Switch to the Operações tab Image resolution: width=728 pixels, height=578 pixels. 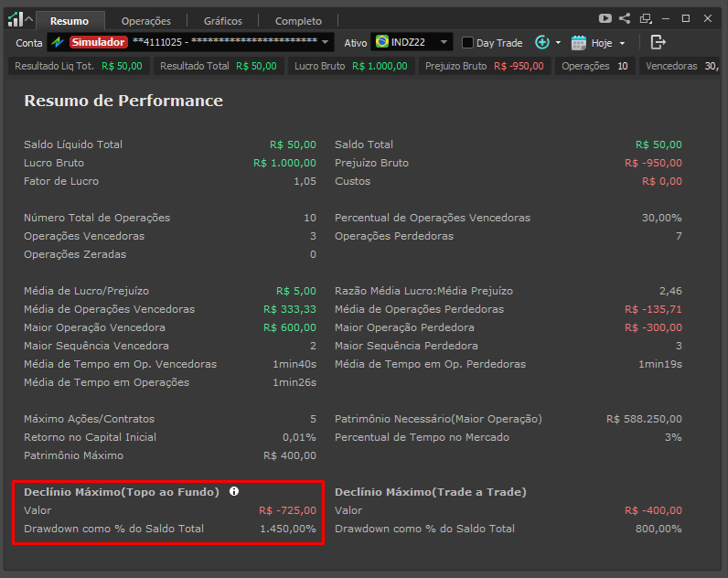tap(145, 20)
